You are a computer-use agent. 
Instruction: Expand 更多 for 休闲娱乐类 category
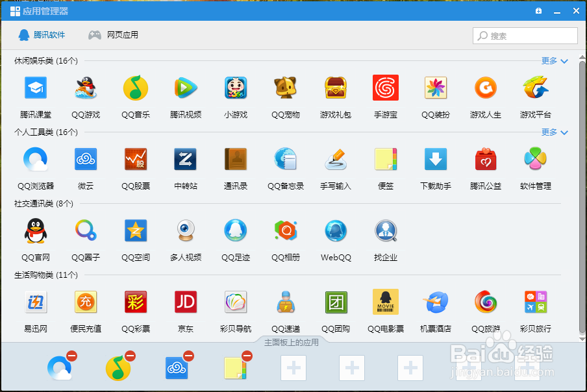[555, 60]
